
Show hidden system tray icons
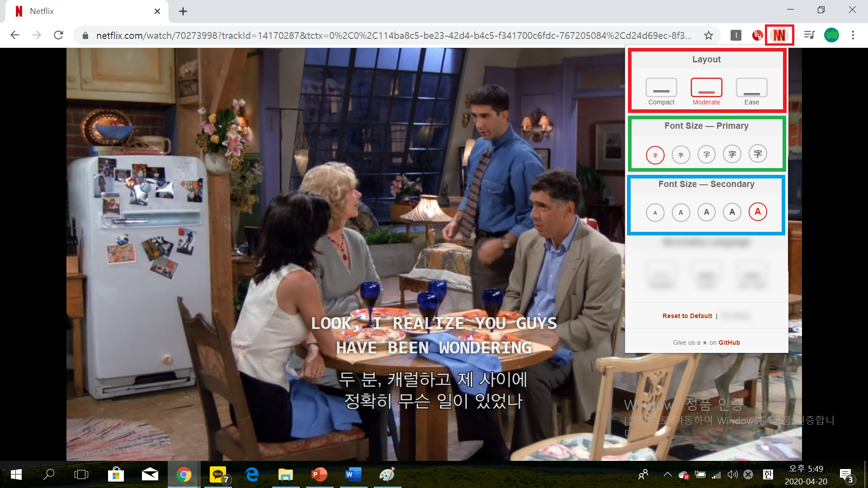(x=667, y=474)
